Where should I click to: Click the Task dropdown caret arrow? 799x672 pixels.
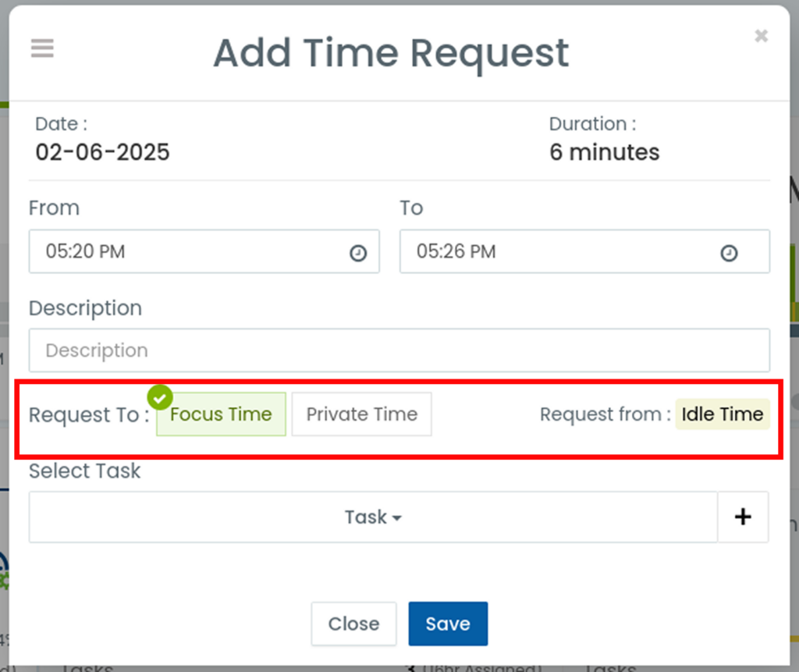pyautogui.click(x=397, y=518)
